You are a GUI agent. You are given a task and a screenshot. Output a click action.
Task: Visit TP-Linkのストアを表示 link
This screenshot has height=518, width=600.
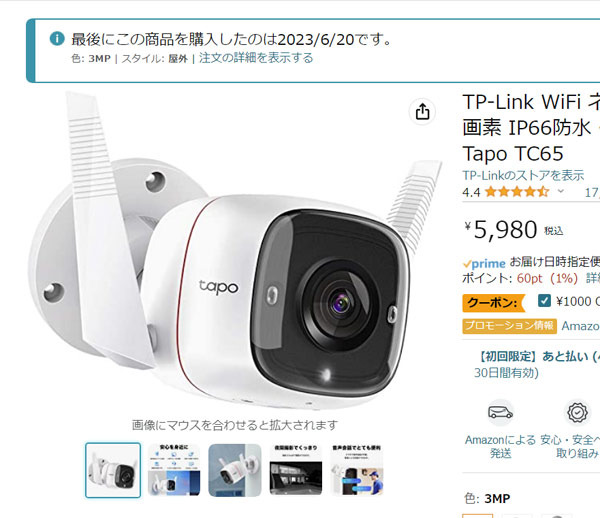click(523, 175)
